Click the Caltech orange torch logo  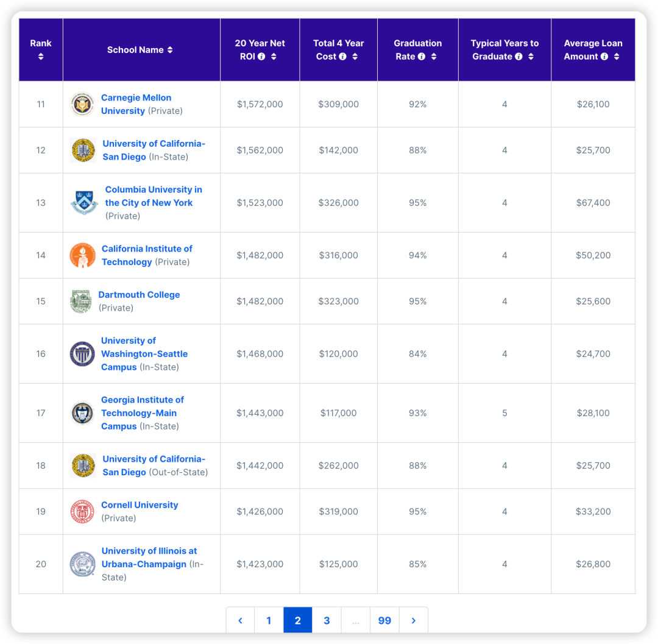83,255
